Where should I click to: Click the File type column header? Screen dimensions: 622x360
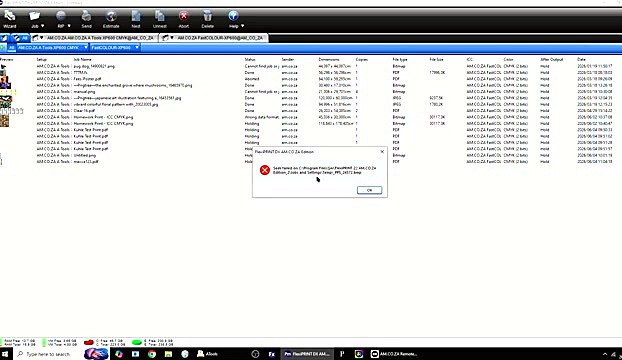(x=400, y=59)
